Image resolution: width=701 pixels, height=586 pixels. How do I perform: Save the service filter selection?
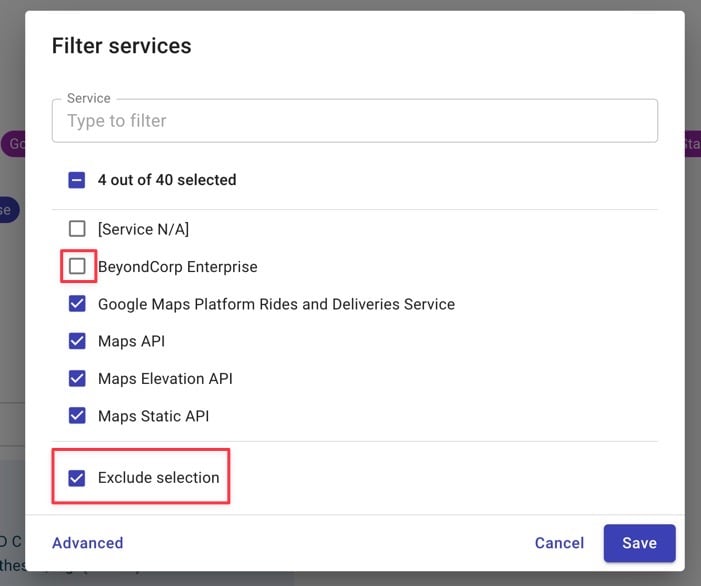[639, 543]
